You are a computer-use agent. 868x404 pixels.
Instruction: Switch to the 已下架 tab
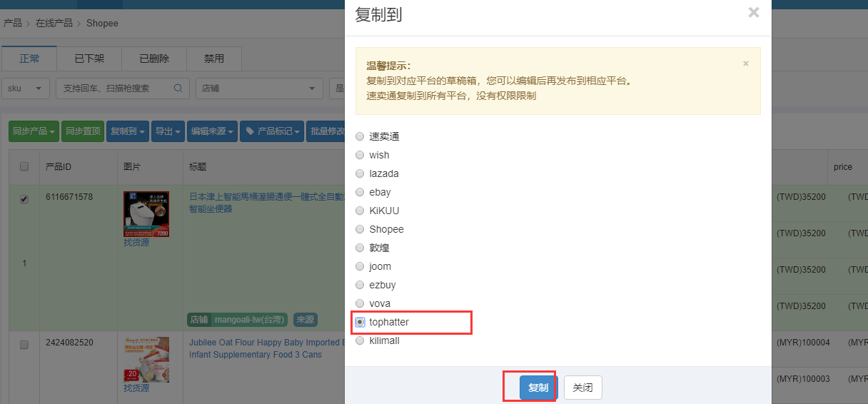(x=89, y=59)
